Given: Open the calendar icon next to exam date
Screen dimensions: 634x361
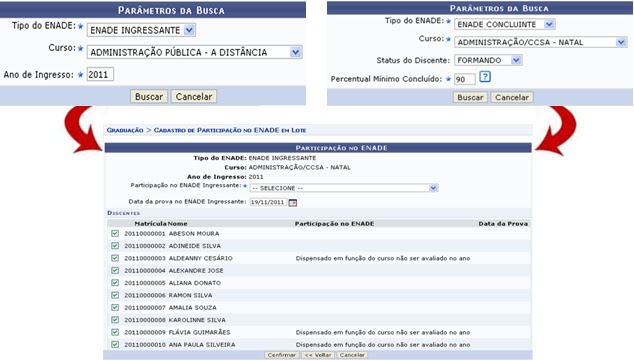Looking at the screenshot, I should coord(293,203).
